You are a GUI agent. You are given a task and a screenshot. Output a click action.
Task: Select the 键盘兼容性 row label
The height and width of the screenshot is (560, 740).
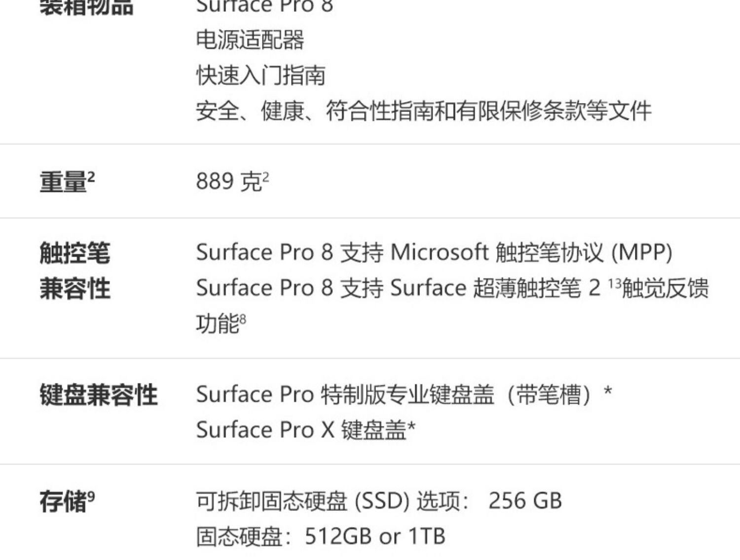pyautogui.click(x=99, y=395)
